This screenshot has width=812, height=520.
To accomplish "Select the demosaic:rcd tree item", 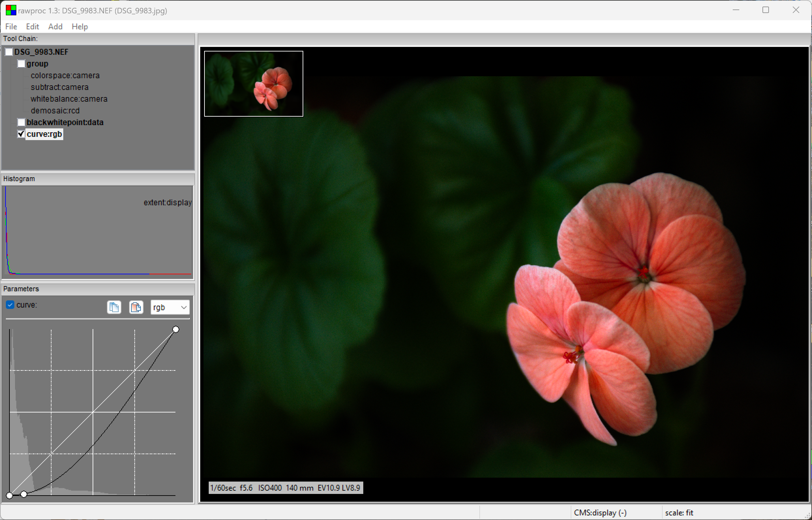I will pyautogui.click(x=55, y=111).
